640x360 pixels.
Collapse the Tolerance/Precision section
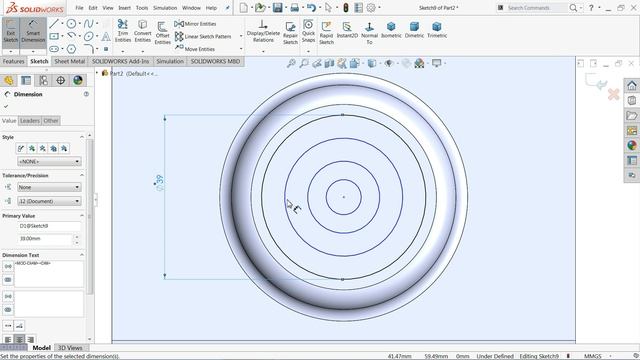point(82,175)
